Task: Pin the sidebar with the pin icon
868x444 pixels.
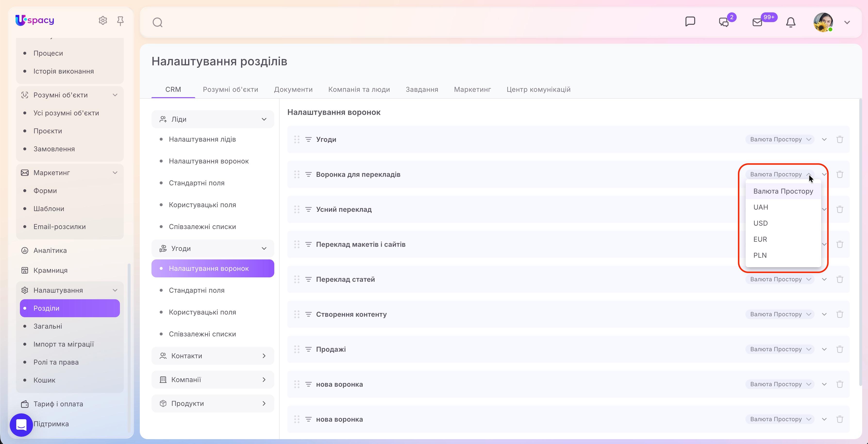Action: tap(120, 21)
